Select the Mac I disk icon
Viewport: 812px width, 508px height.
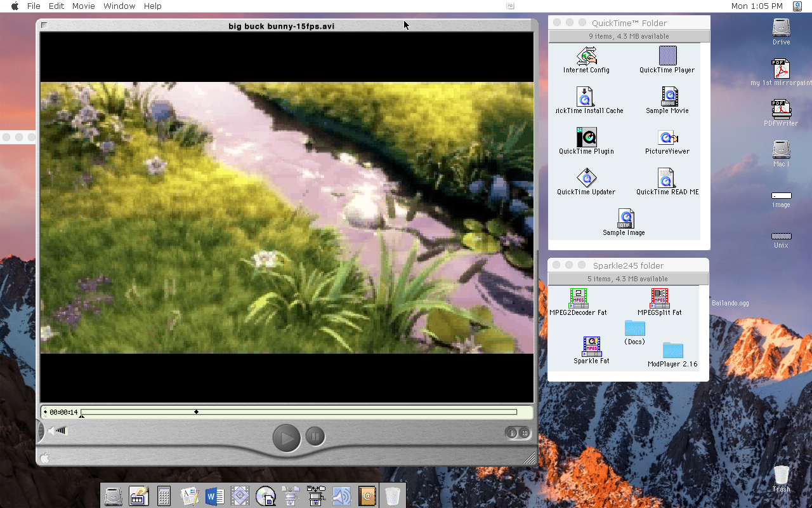click(782, 150)
